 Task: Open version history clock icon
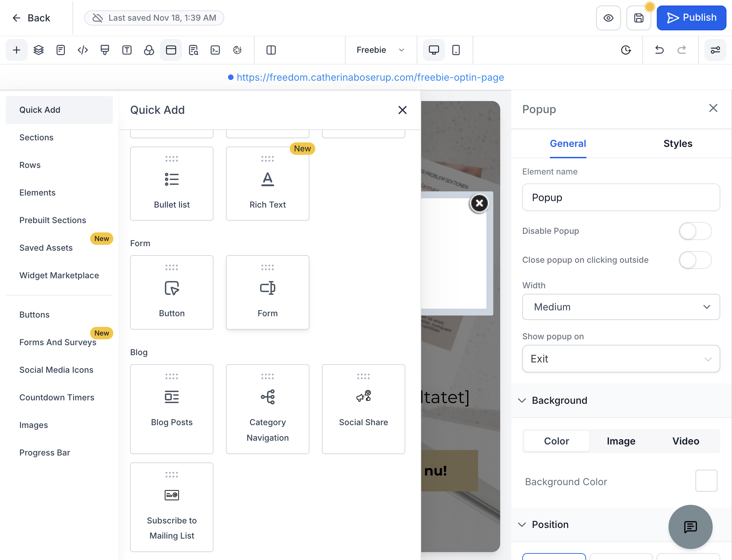coord(626,50)
